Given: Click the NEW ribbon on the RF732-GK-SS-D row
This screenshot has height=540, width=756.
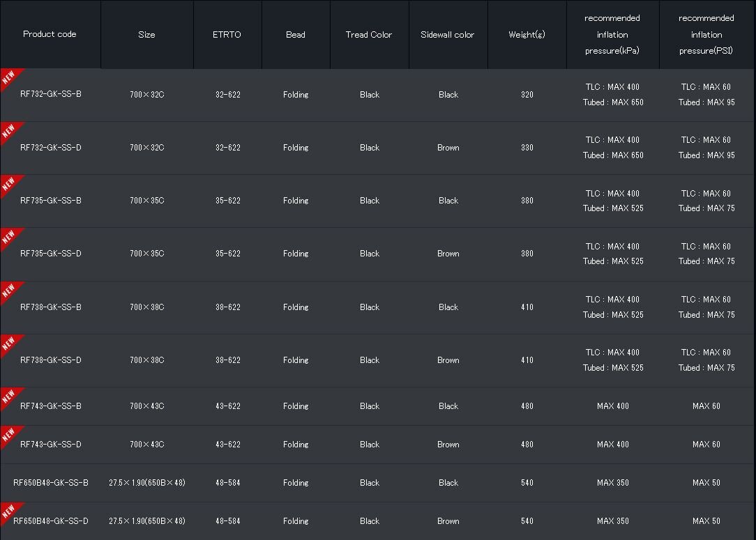Looking at the screenshot, I should click(9, 131).
